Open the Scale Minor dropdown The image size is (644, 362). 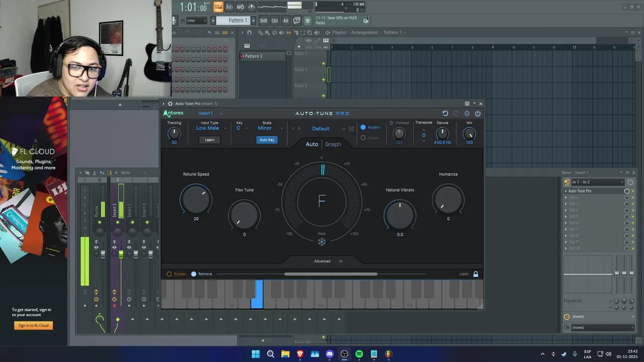point(270,128)
